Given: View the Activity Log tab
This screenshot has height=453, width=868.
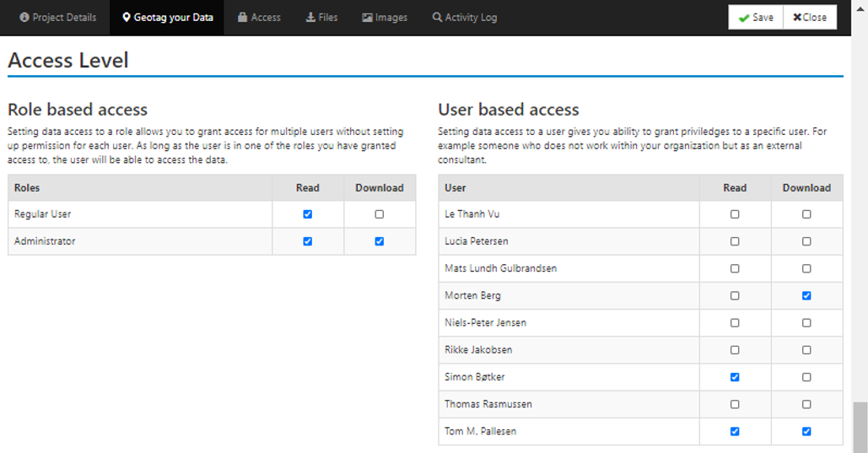Looking at the screenshot, I should tap(465, 17).
